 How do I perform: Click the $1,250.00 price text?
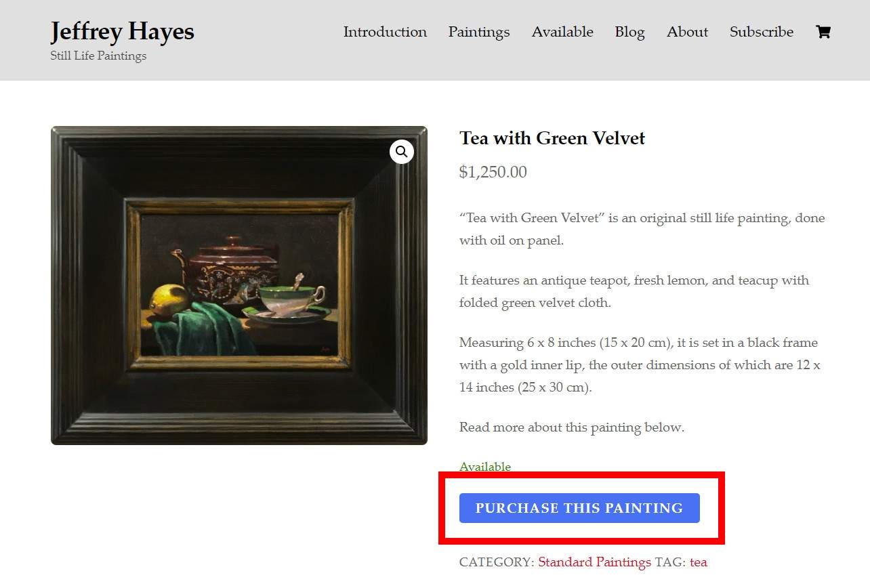point(493,172)
